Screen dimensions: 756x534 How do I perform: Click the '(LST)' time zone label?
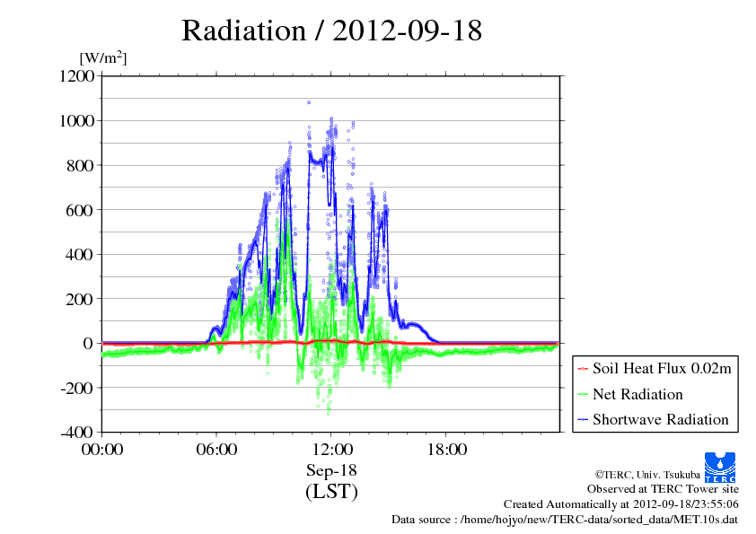[331, 492]
